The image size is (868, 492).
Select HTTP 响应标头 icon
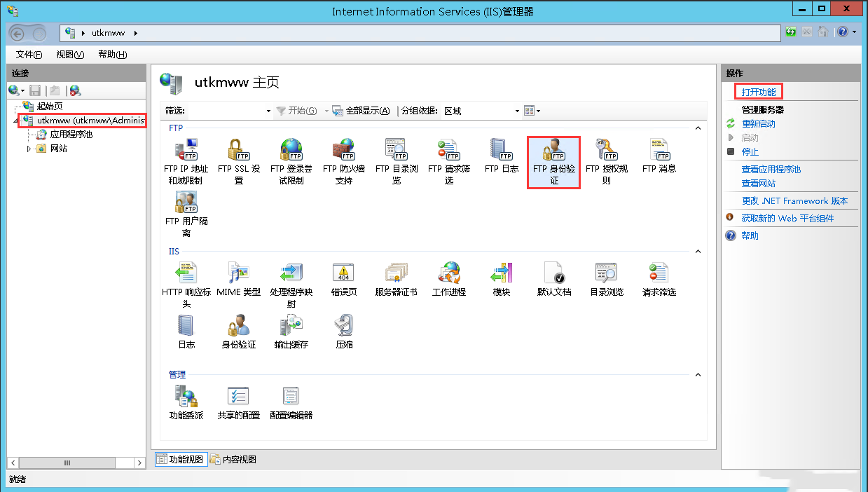(186, 285)
